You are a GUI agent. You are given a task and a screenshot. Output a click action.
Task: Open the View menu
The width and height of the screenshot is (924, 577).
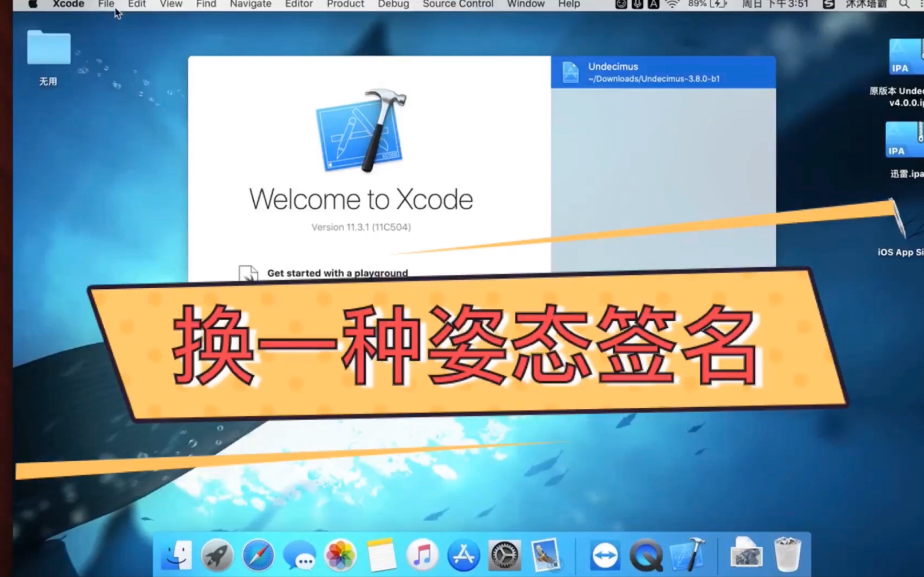(170, 4)
